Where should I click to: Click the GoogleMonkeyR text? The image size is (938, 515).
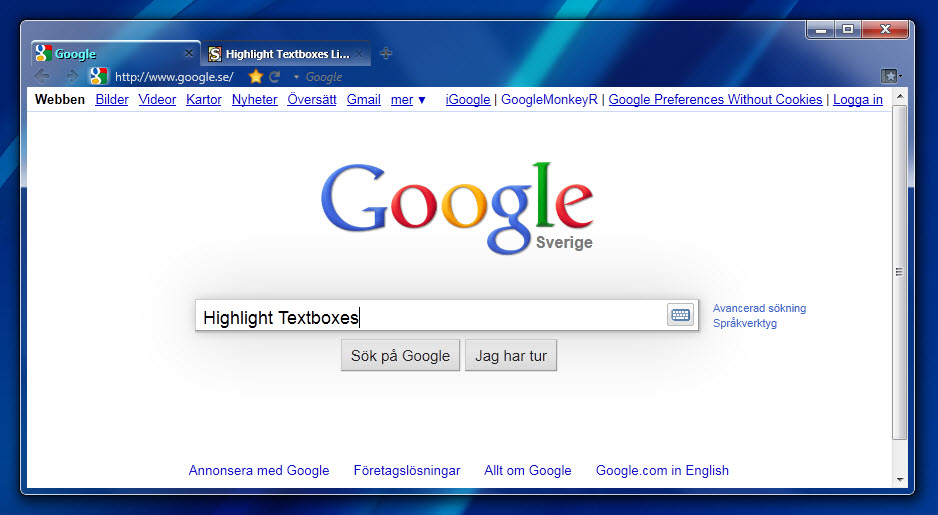coord(549,100)
